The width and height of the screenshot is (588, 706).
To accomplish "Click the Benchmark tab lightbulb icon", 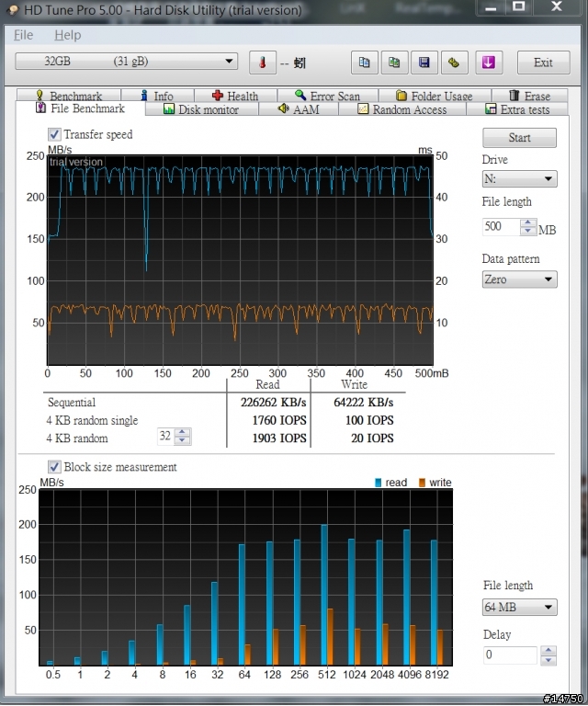I will pos(40,96).
